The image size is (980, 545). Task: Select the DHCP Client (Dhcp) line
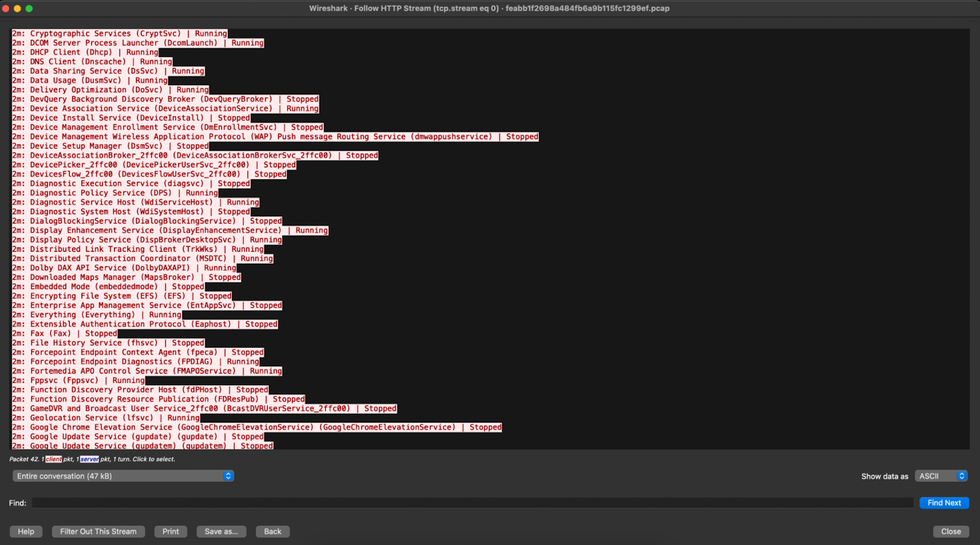point(85,52)
